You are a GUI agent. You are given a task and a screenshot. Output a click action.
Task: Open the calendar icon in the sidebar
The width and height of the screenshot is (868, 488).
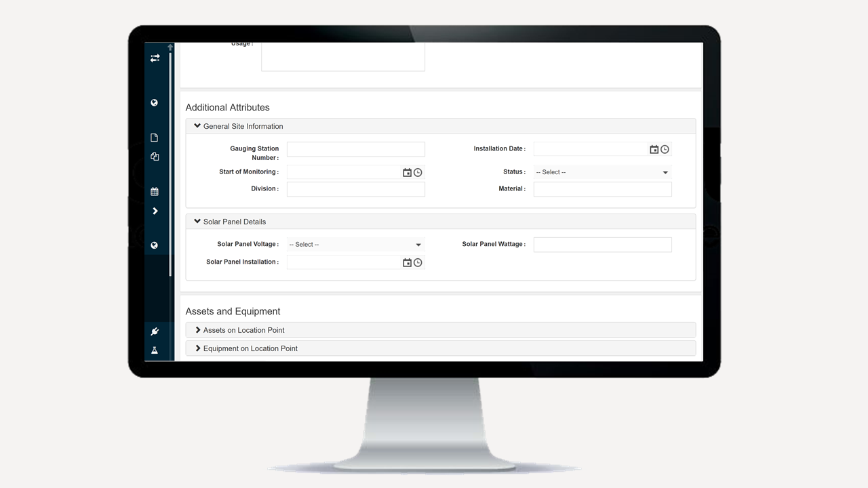[155, 192]
